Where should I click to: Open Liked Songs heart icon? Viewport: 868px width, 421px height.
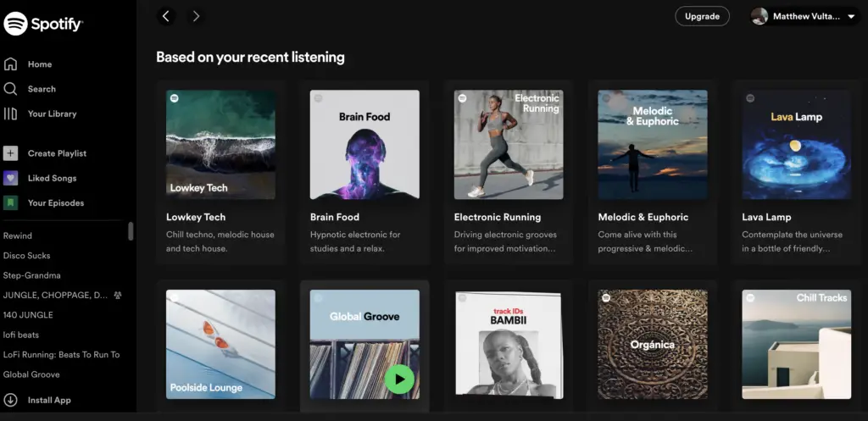[10, 178]
